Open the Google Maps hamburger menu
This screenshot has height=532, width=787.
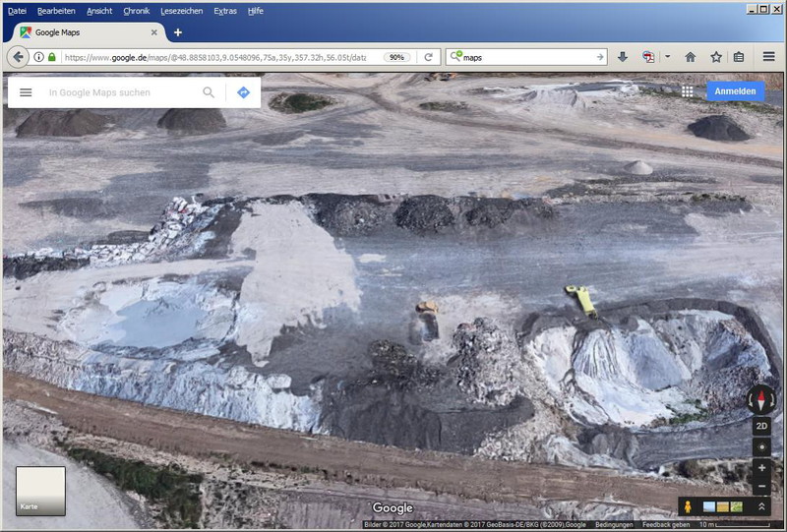point(26,92)
